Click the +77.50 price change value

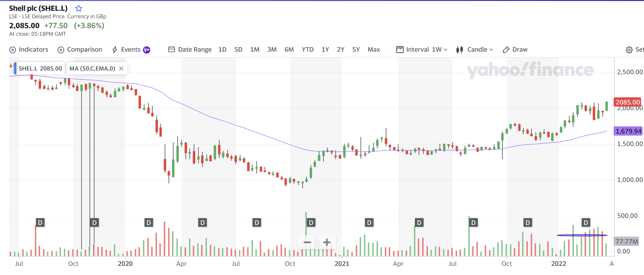56,26
